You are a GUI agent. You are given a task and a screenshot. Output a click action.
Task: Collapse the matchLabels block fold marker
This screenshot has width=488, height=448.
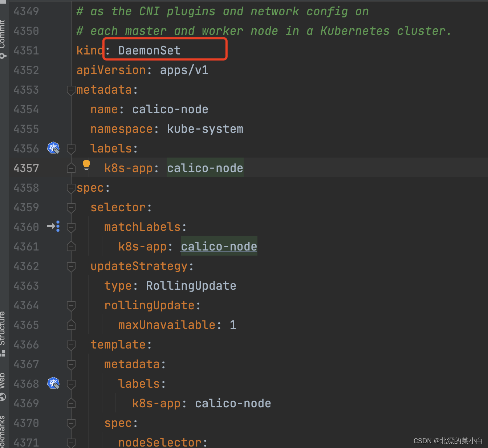point(71,227)
